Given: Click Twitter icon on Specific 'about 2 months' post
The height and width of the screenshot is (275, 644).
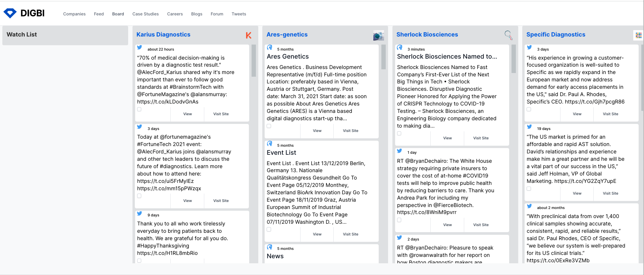Looking at the screenshot, I should (x=529, y=206).
